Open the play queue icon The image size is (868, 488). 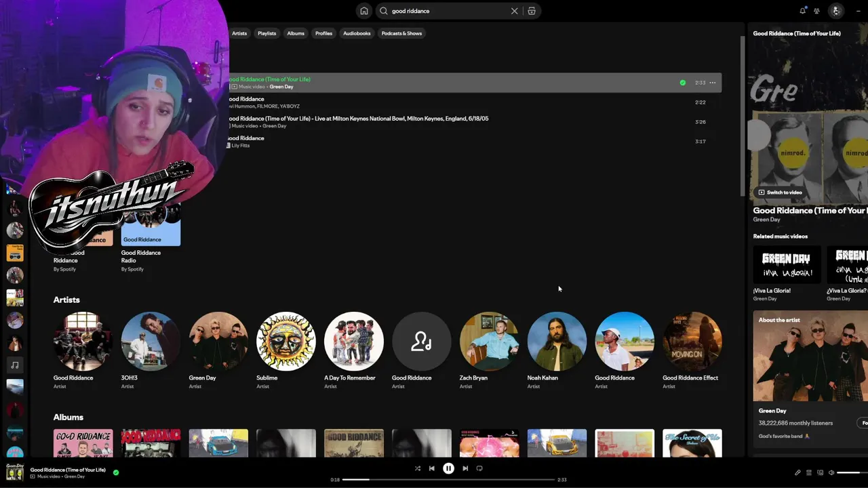point(809,472)
